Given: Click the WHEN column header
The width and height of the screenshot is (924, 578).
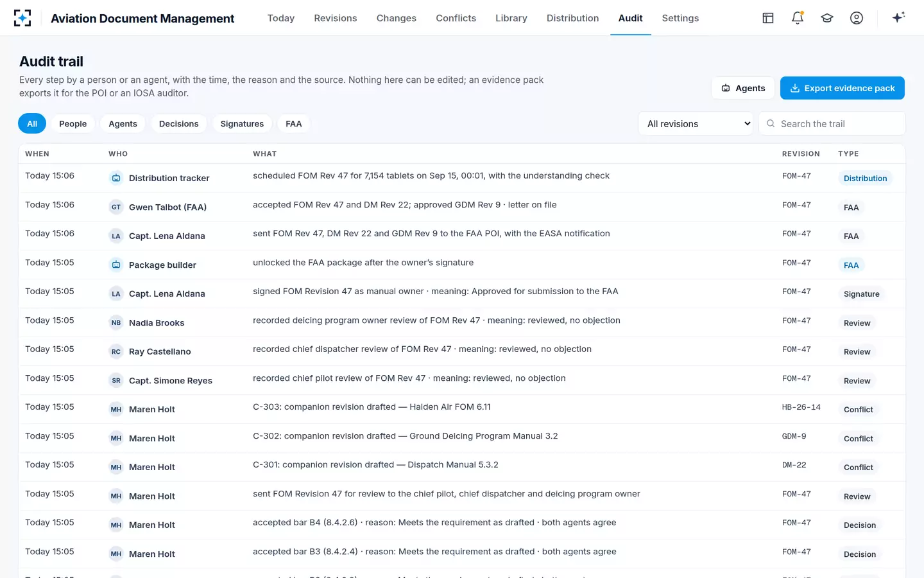Looking at the screenshot, I should (37, 154).
